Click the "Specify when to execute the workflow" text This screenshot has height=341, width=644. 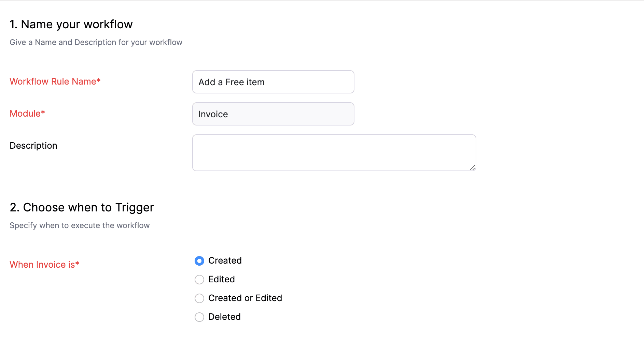click(x=80, y=225)
